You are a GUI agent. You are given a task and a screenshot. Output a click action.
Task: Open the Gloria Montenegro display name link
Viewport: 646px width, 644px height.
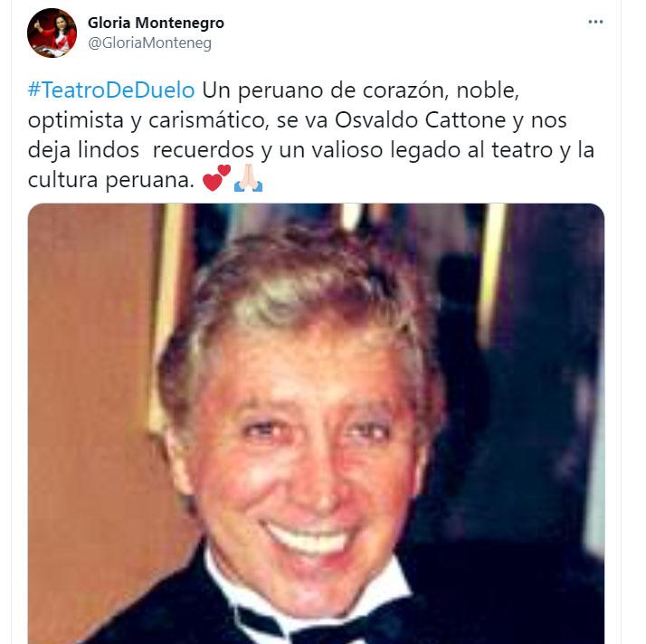(156, 23)
